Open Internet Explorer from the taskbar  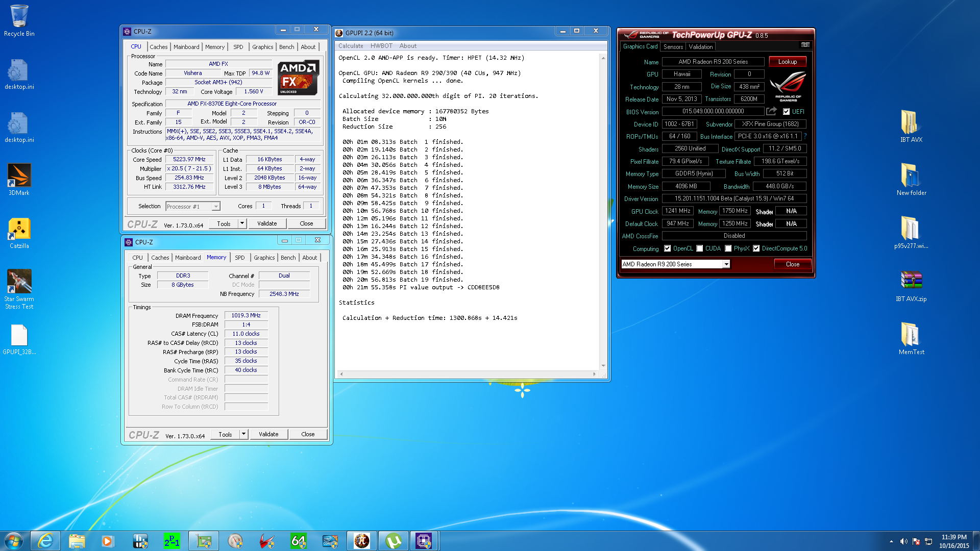pos(45,541)
